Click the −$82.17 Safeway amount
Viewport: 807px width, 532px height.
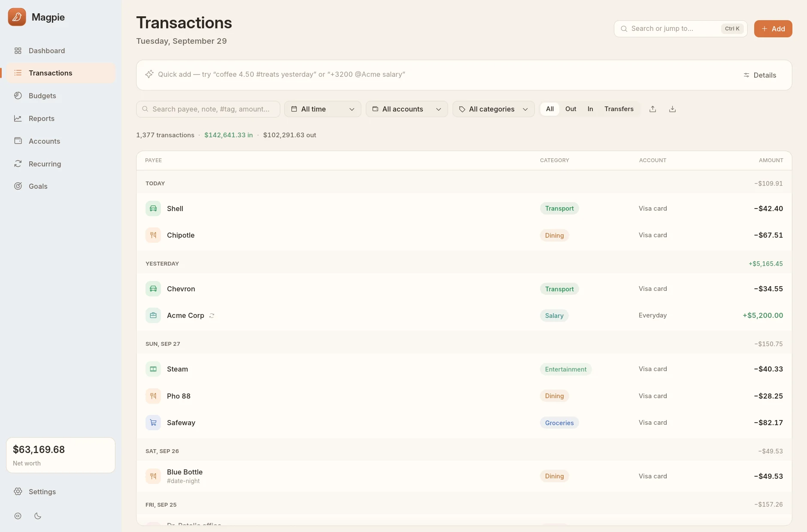pos(768,423)
